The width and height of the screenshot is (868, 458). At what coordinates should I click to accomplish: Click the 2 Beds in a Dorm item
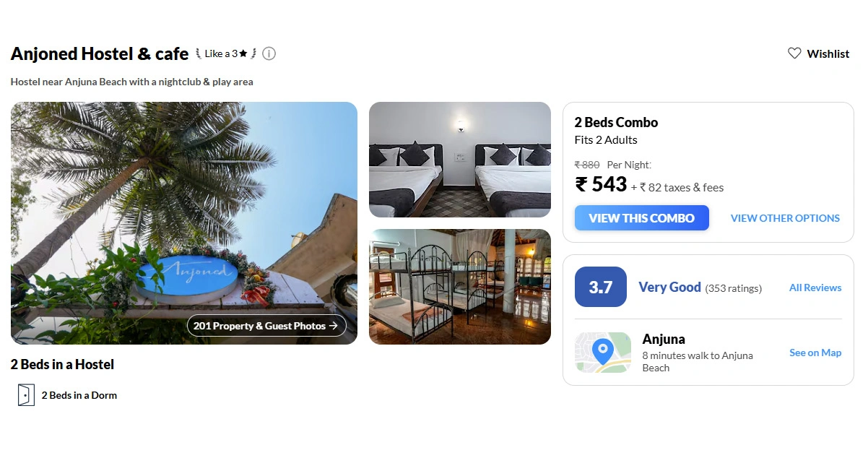coord(67,395)
